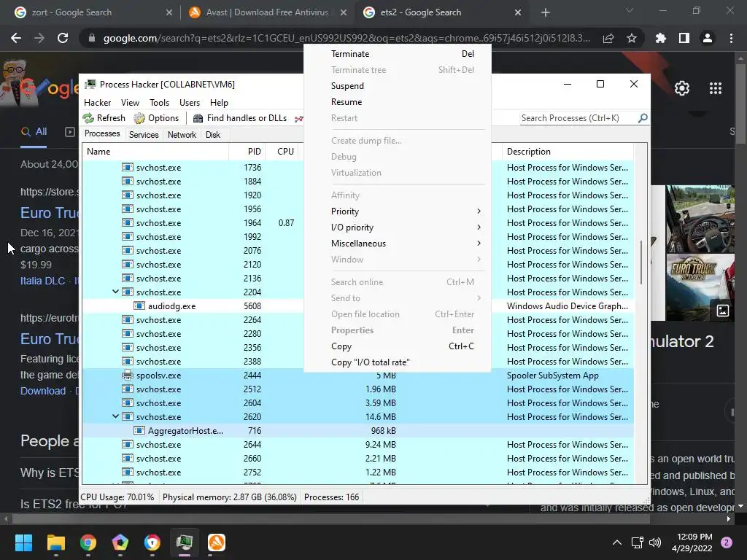Open Google apps grid
Screen dimensions: 747x560
(x=716, y=88)
